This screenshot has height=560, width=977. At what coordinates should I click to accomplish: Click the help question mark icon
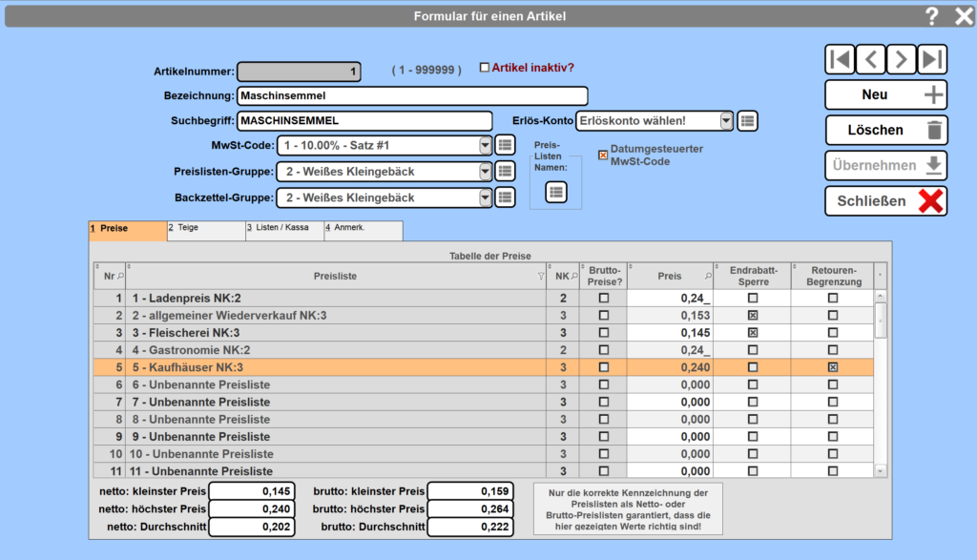tap(932, 15)
